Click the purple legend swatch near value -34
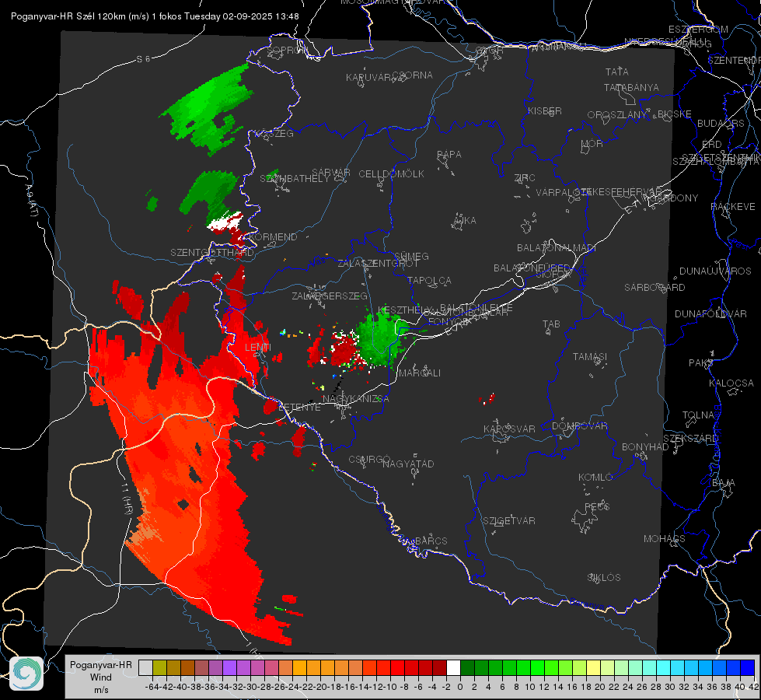 tap(229, 668)
